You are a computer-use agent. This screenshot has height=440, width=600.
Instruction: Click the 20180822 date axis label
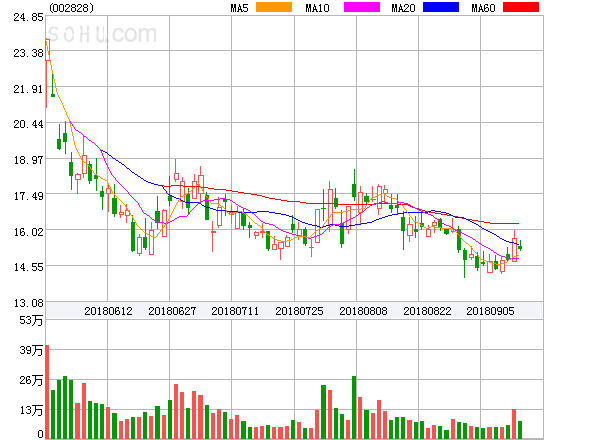(427, 311)
